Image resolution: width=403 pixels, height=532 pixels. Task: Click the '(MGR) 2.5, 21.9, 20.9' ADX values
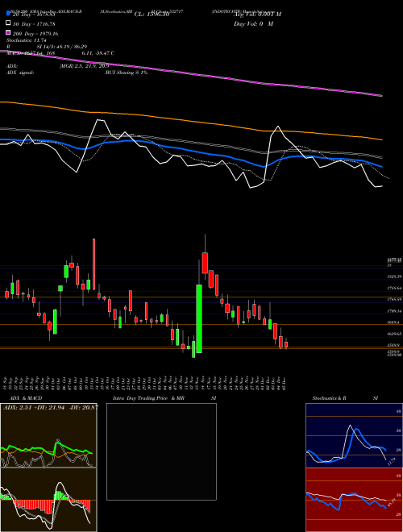(84, 66)
